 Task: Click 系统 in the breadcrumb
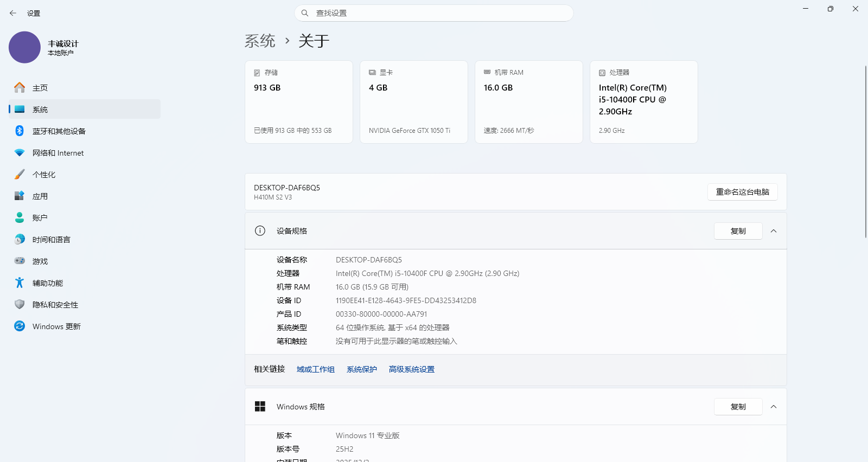(260, 41)
